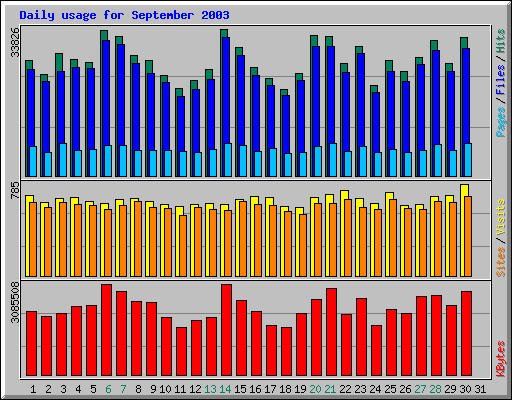The width and height of the screenshot is (512, 400).
Task: Click the blue Files bar for day 24
Action: [x=376, y=122]
